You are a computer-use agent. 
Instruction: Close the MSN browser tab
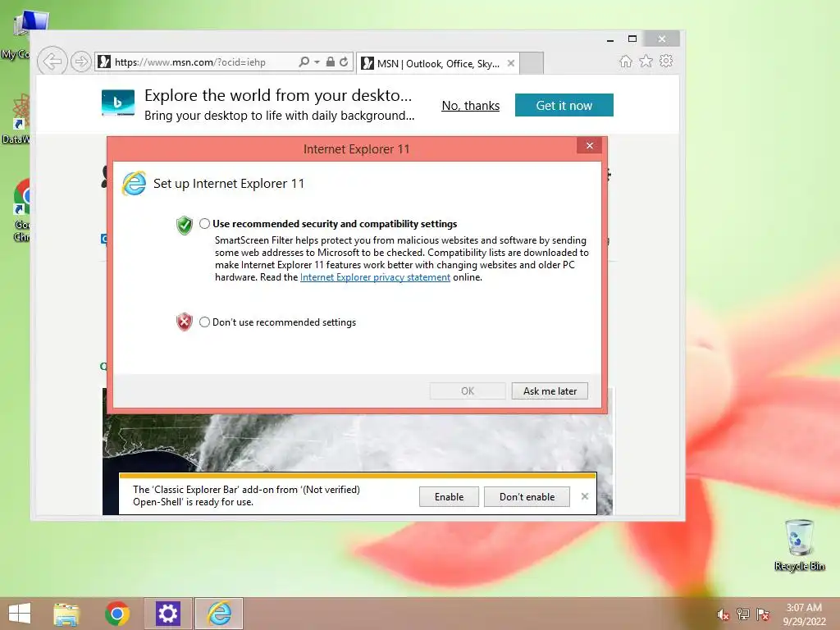[511, 63]
